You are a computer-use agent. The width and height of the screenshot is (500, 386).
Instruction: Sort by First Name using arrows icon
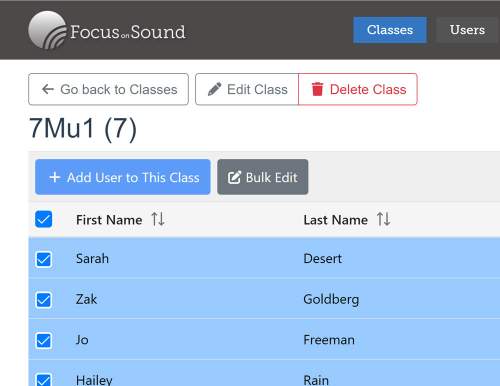[x=158, y=219]
